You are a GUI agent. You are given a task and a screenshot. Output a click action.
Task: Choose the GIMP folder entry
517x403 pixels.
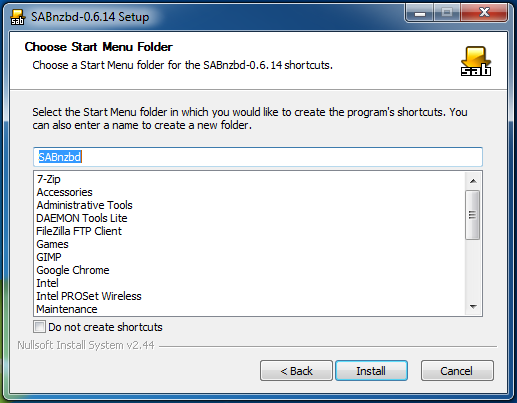tap(49, 257)
